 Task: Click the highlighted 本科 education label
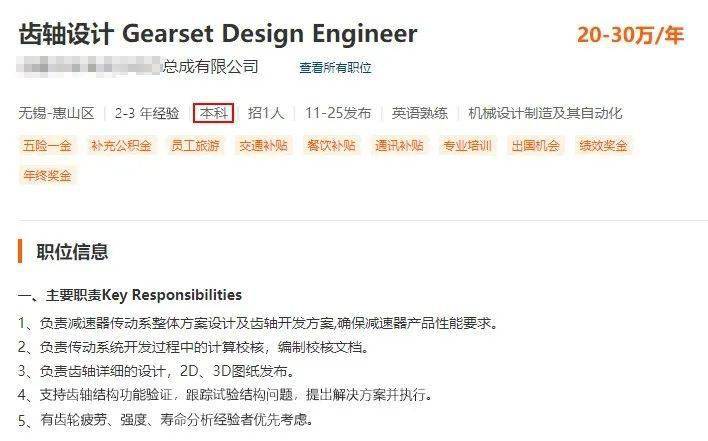pyautogui.click(x=213, y=113)
